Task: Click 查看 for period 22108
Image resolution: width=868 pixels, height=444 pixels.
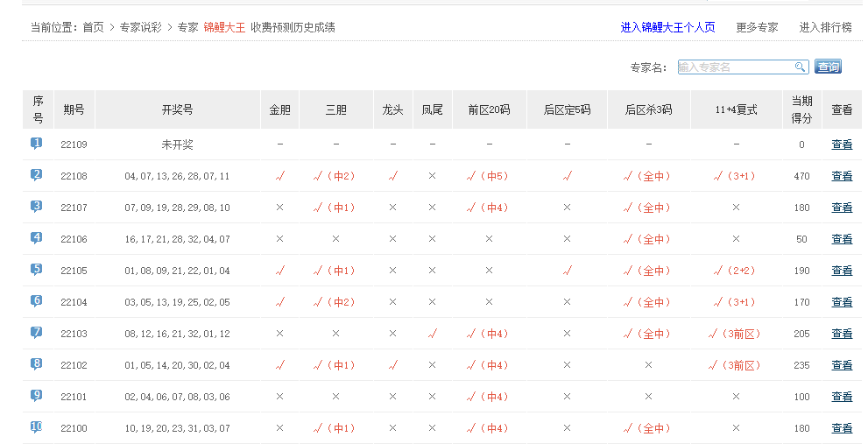Action: point(842,176)
